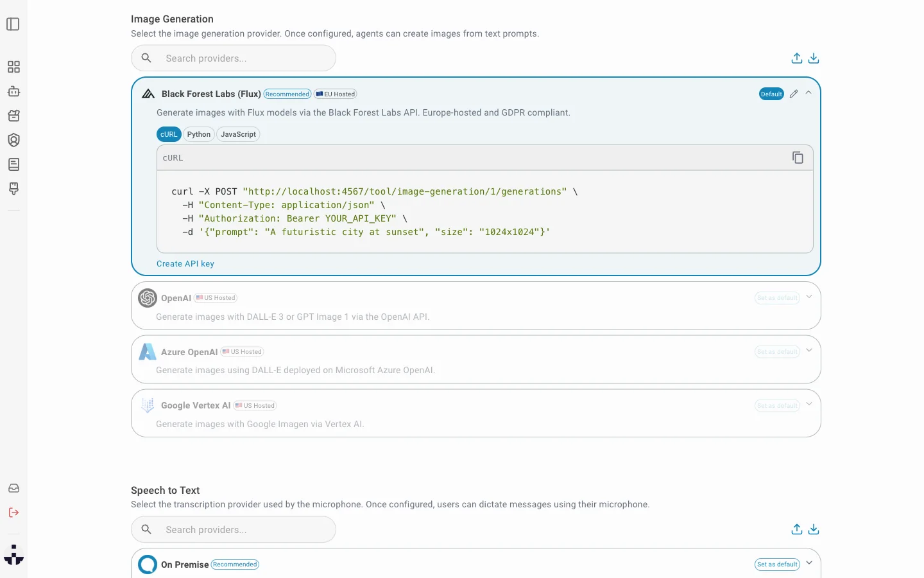Edit Black Forest Labs with pencil icon

794,94
